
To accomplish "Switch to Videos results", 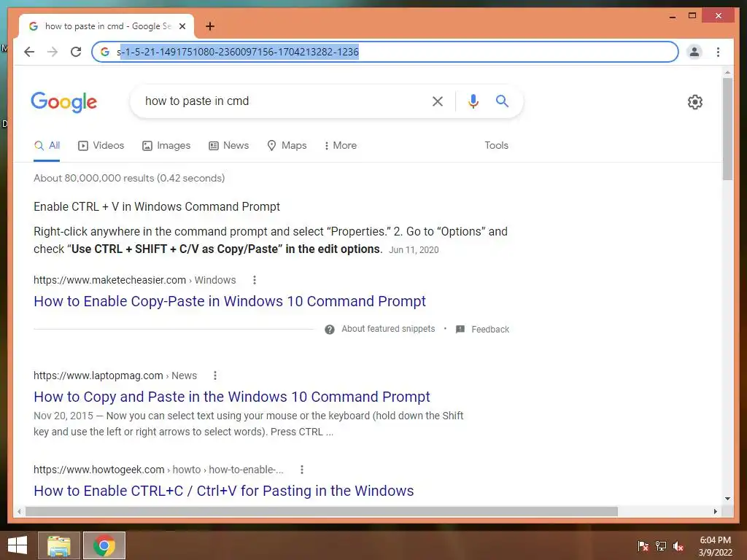I will coord(101,146).
